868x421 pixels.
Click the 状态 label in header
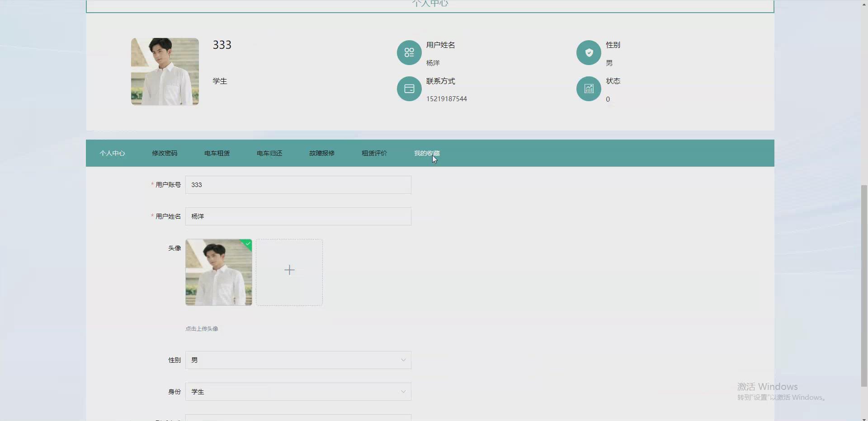coord(613,81)
